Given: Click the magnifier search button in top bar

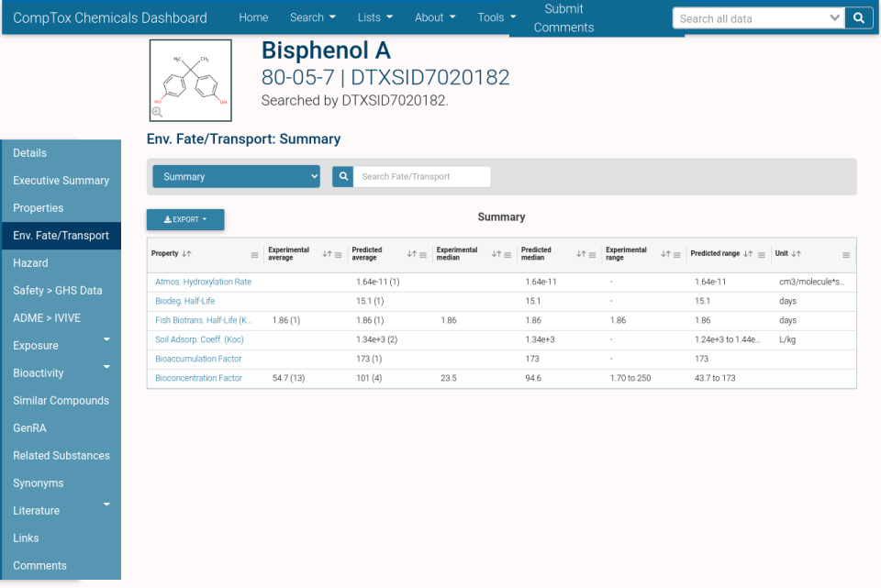Looking at the screenshot, I should (859, 18).
